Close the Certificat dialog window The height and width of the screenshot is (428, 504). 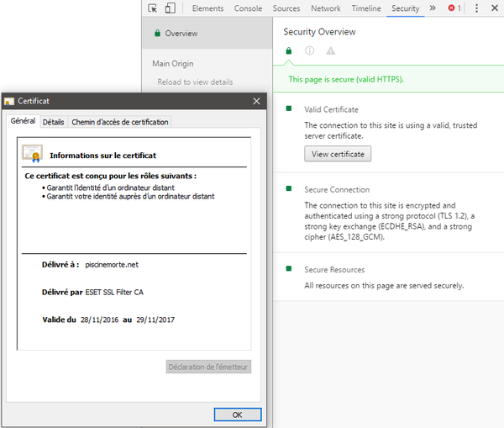tap(256, 101)
